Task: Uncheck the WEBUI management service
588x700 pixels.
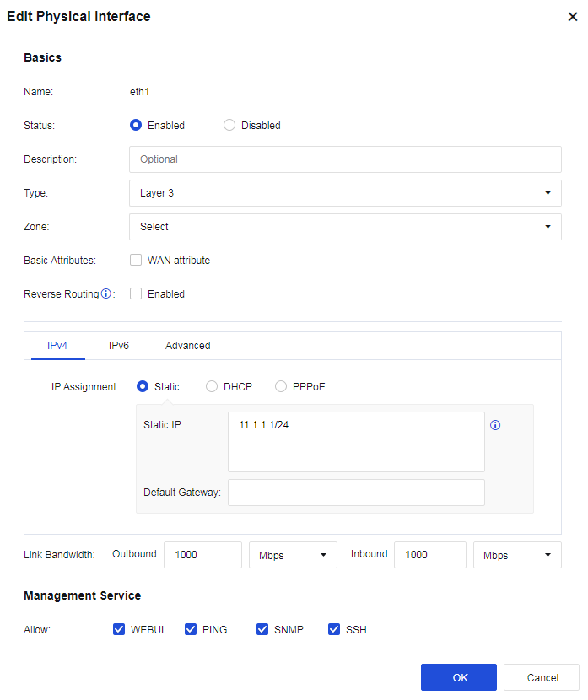Action: 119,630
